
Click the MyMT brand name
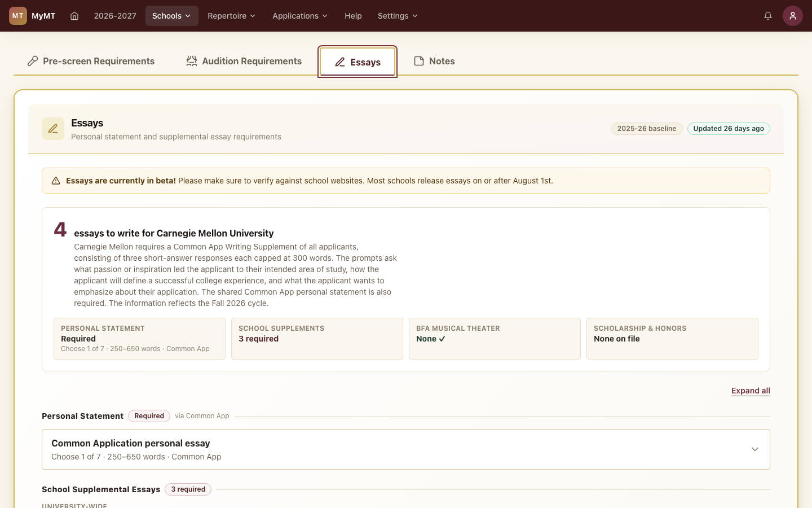(x=43, y=16)
